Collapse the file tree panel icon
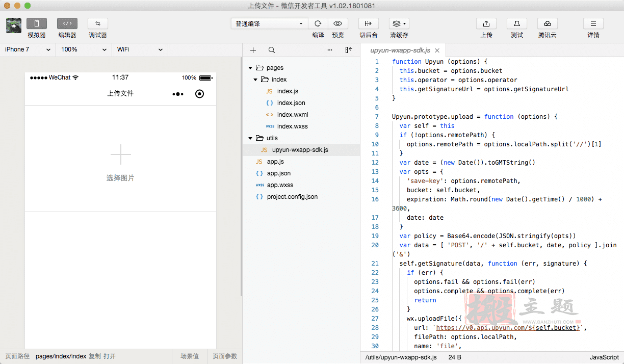 (x=349, y=50)
